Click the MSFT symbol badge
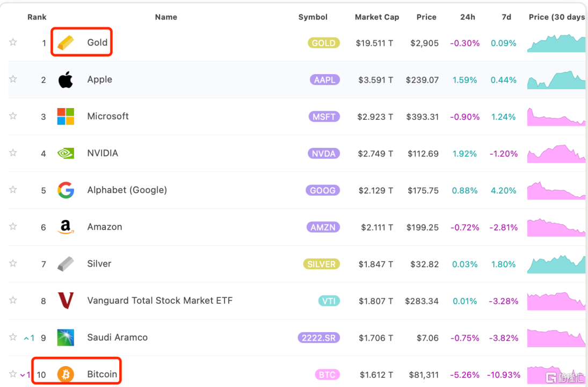This screenshot has width=588, height=387. pyautogui.click(x=324, y=117)
